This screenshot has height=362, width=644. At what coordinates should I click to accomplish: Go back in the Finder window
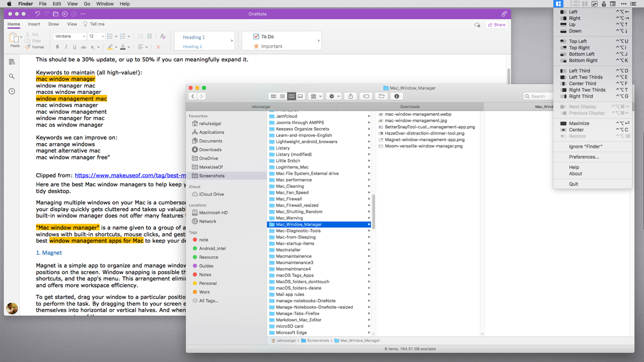click(193, 97)
